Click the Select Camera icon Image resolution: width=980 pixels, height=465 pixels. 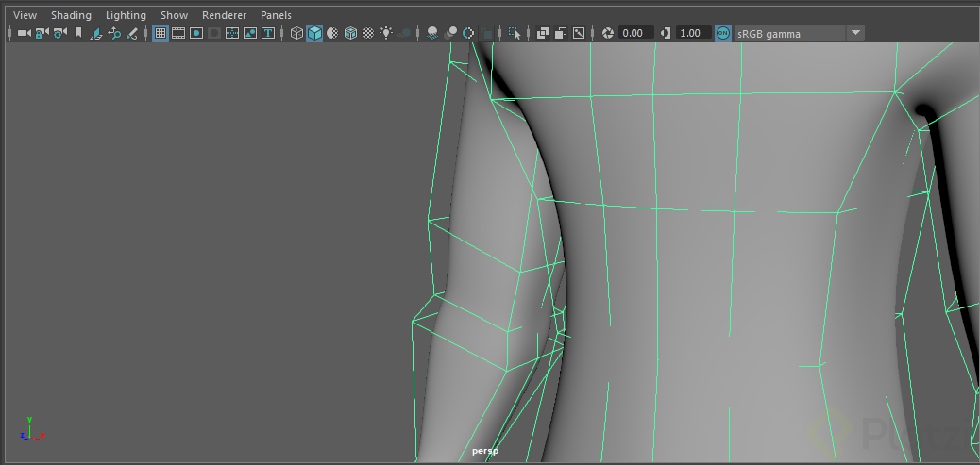click(x=24, y=33)
